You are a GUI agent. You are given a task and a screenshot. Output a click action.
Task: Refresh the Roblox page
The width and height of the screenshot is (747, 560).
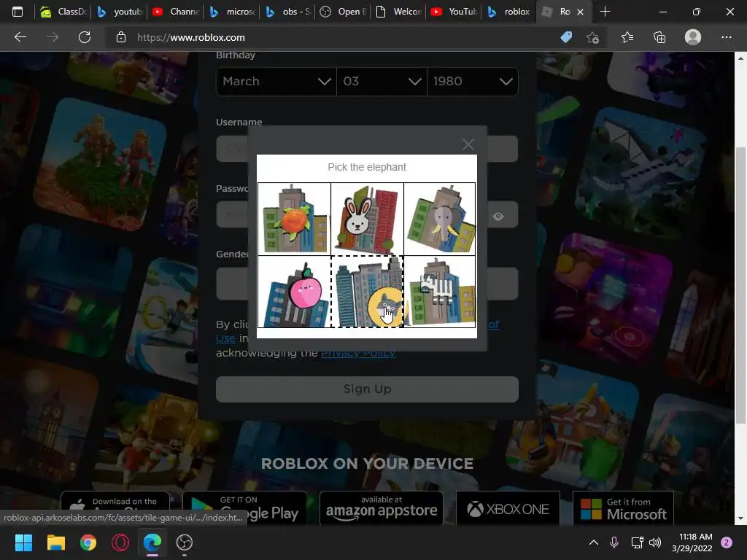[85, 37]
